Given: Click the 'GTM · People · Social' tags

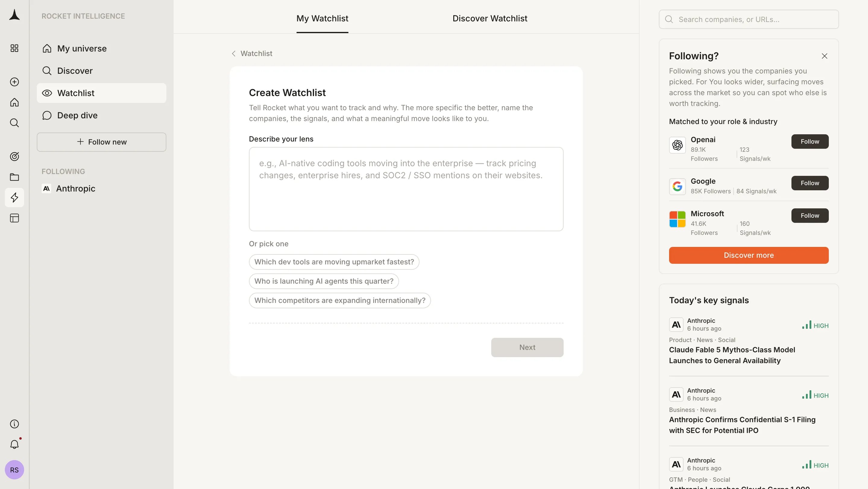Looking at the screenshot, I should [x=700, y=480].
